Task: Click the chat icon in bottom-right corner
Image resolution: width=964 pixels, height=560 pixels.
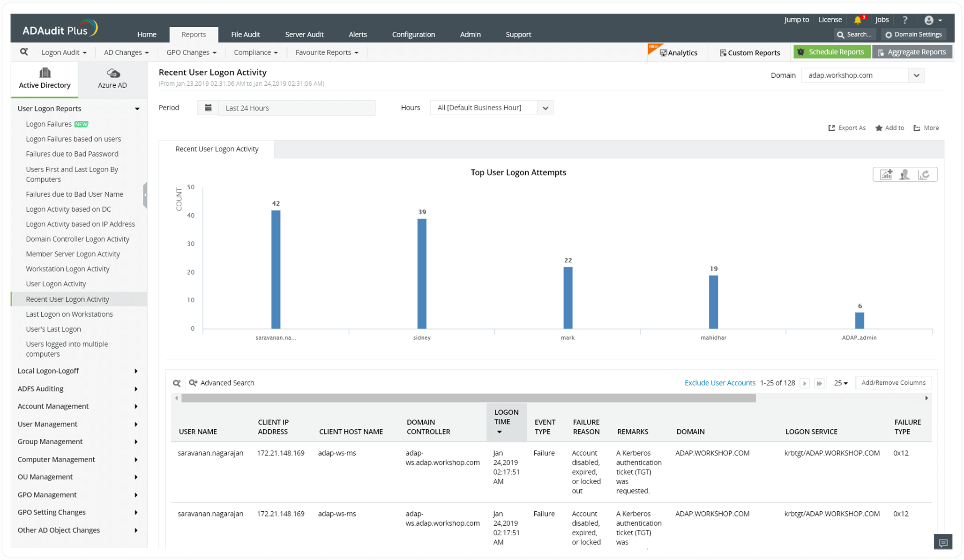Action: tap(943, 543)
